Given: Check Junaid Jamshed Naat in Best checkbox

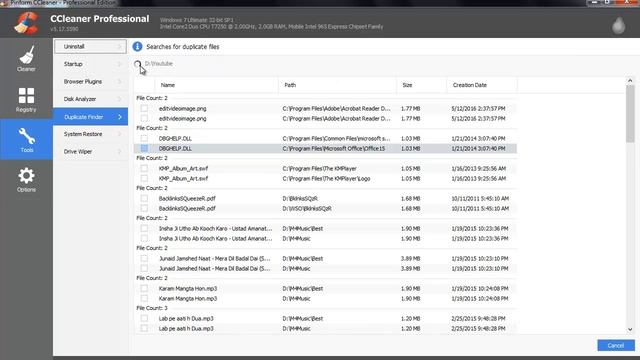Looking at the screenshot, I should (144, 258).
